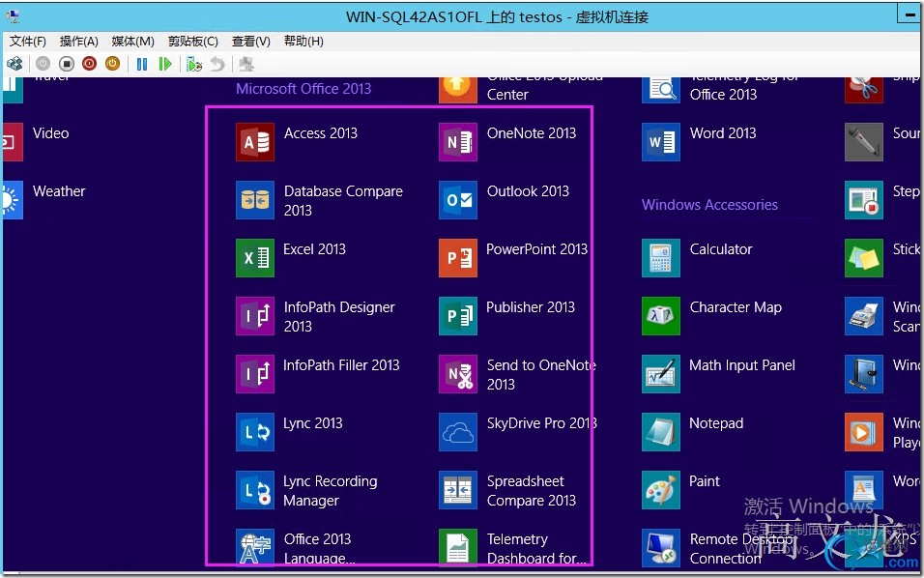
Task: Open the Weather app tile
Action: 13,200
